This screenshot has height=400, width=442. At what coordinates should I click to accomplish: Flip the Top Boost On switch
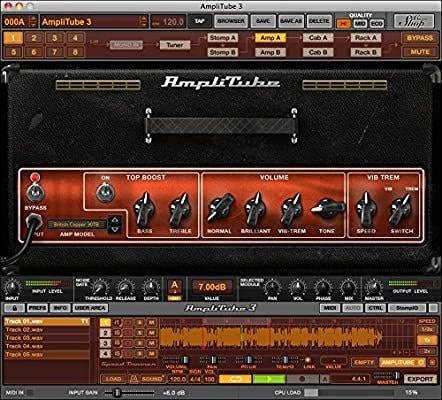(105, 193)
